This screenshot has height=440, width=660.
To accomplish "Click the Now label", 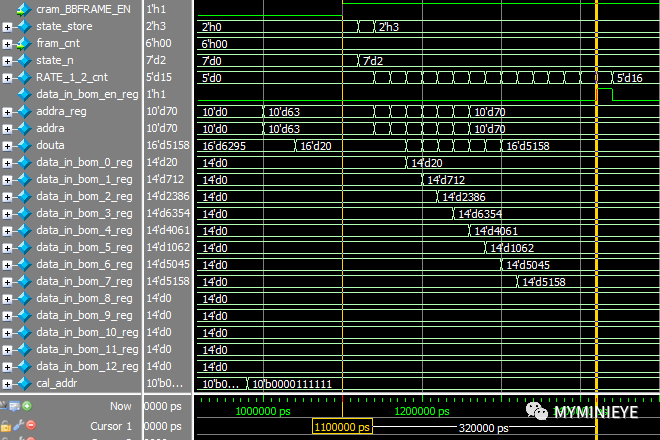I will click(x=120, y=406).
